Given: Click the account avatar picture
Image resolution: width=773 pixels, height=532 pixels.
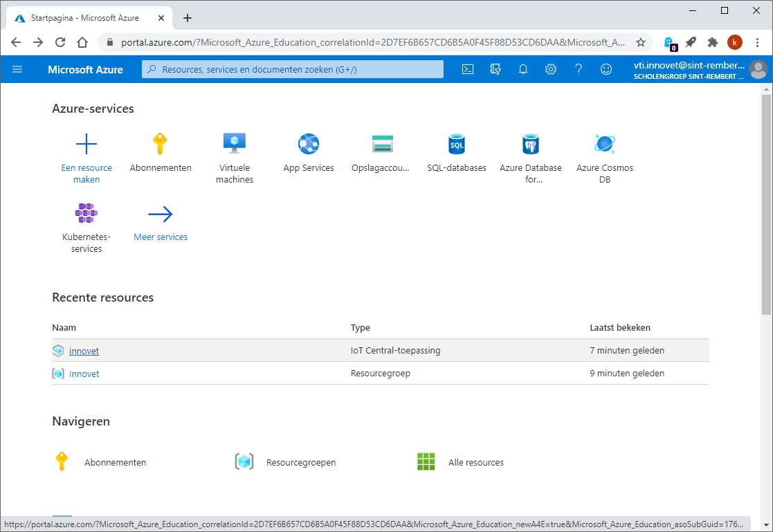Looking at the screenshot, I should click(758, 69).
